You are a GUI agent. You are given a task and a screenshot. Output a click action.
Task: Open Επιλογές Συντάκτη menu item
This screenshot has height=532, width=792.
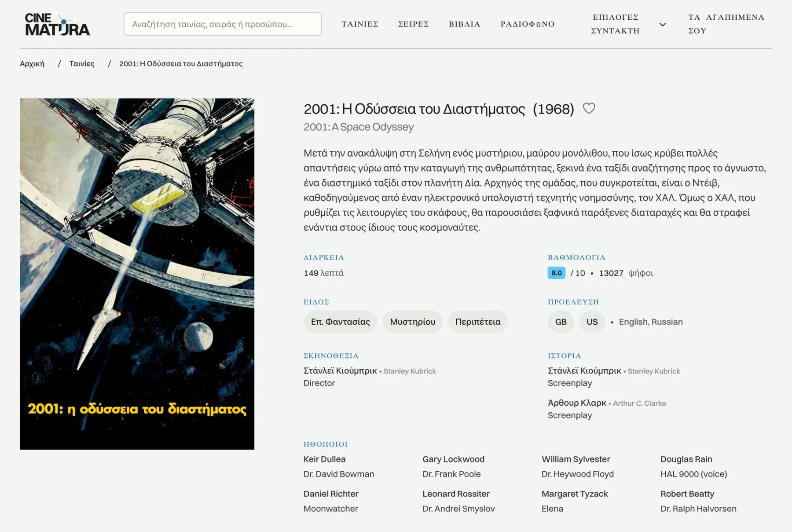(x=615, y=24)
